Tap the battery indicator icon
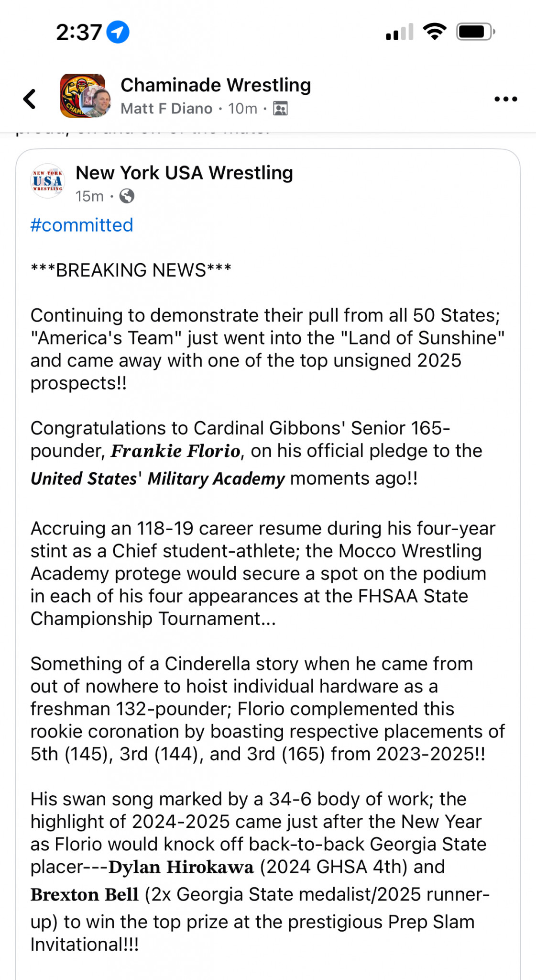 tap(475, 32)
